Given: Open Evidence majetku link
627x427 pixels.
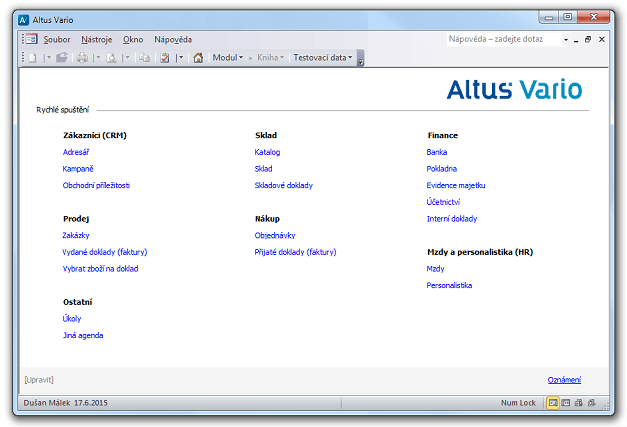Looking at the screenshot, I should point(456,186).
